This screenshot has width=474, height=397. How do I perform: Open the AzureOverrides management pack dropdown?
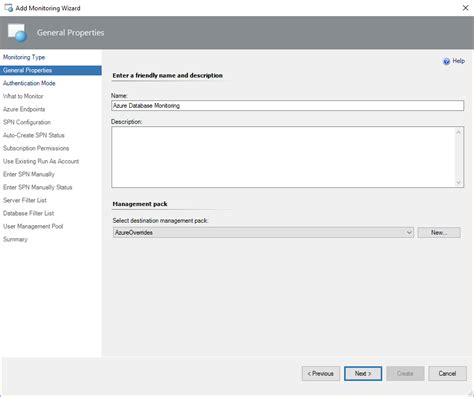click(x=263, y=233)
